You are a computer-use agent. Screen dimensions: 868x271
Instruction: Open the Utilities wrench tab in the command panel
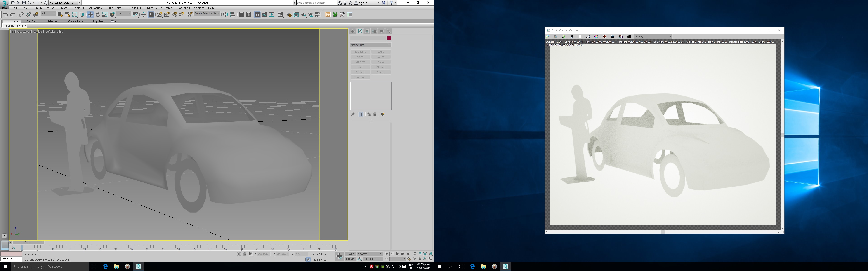click(389, 31)
